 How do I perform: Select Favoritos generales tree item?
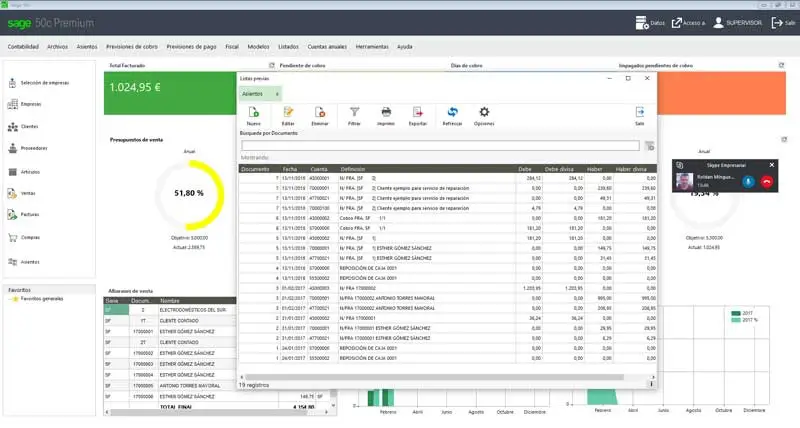coord(42,299)
